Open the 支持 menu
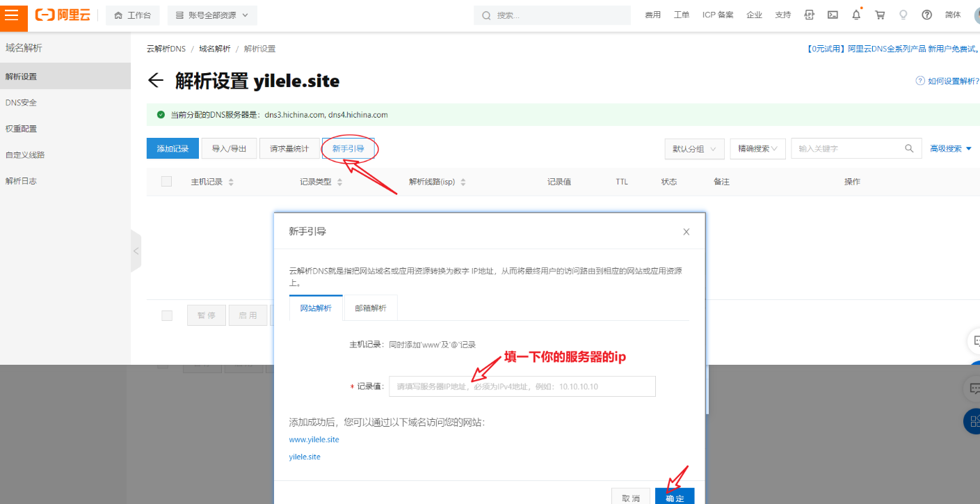Viewport: 980px width, 504px height. (782, 15)
